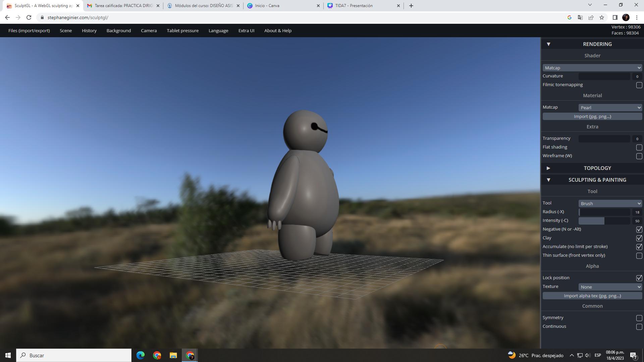Open Chrome's three-dot menu
Image resolution: width=644 pixels, height=362 pixels.
click(x=636, y=17)
